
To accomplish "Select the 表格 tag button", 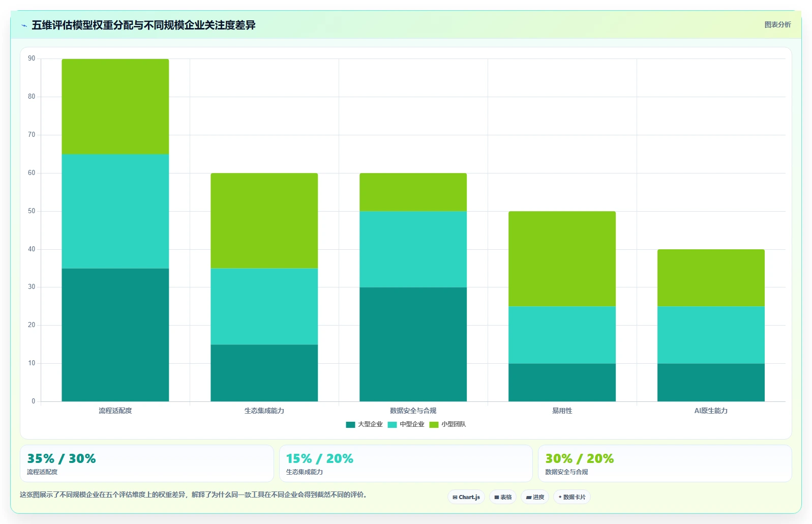I will [x=503, y=497].
